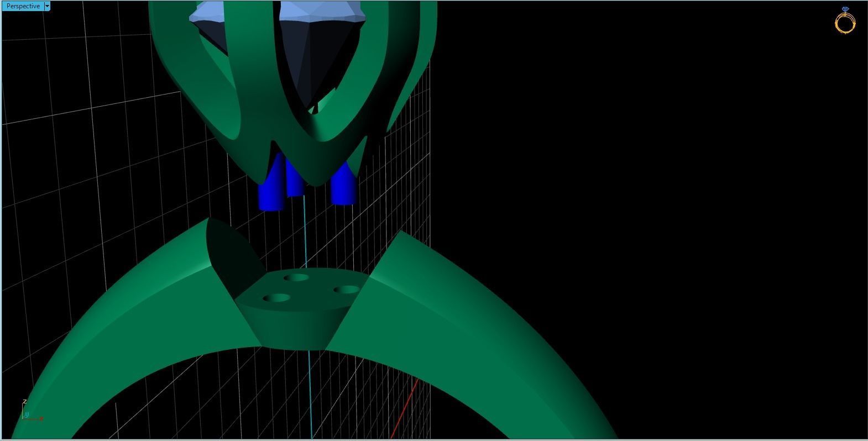Open the Perspective viewport dropdown arrow

pyautogui.click(x=47, y=6)
